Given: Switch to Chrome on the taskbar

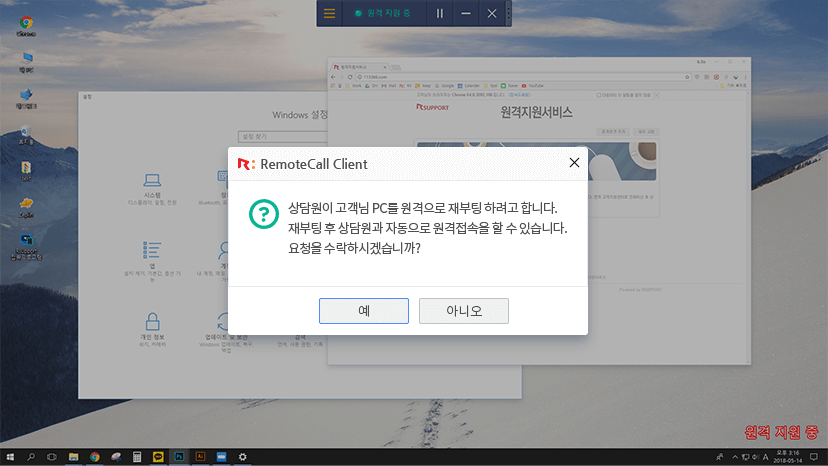Looking at the screenshot, I should point(95,457).
